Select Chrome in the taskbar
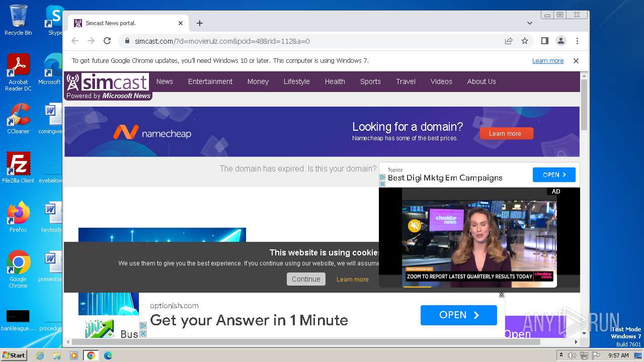Viewport: 644px width, 362px height. coord(91,355)
